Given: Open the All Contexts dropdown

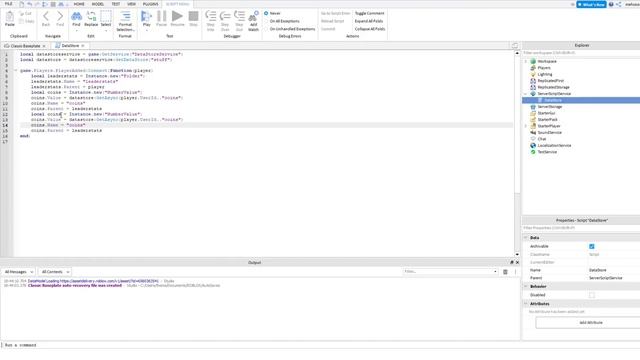Looking at the screenshot, I should [x=55, y=272].
